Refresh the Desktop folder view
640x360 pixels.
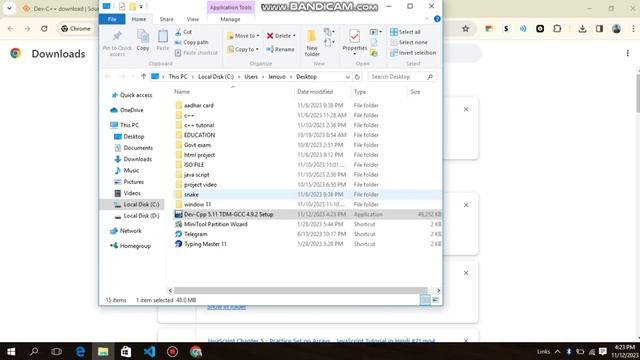[x=358, y=77]
